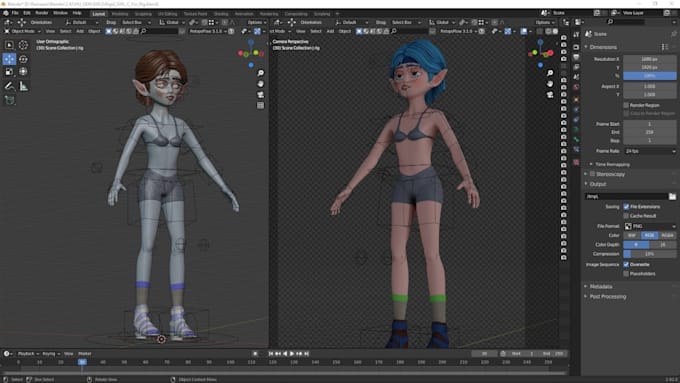680x383 pixels.
Task: Open the Help menu
Action: 77,13
